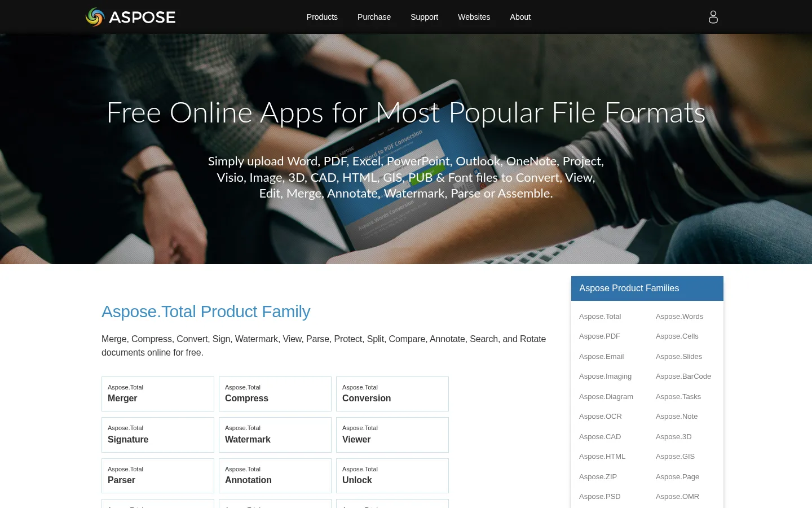
Task: Select Aspose.OMR in product families
Action: [677, 497]
